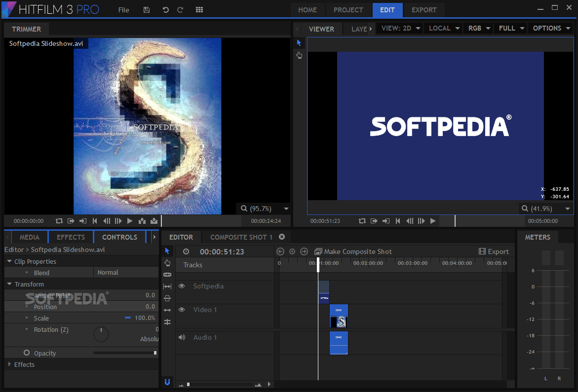Select the Ripple Edit tool in the Editor
Screen dimensions: 578x392
coord(167,310)
